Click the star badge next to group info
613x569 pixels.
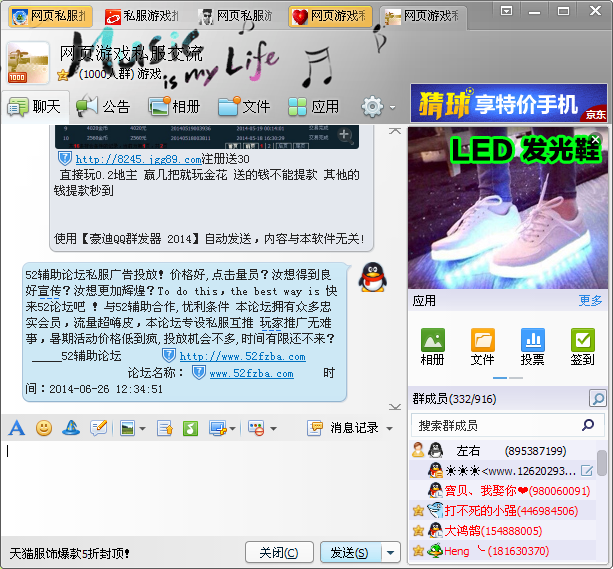[63, 75]
